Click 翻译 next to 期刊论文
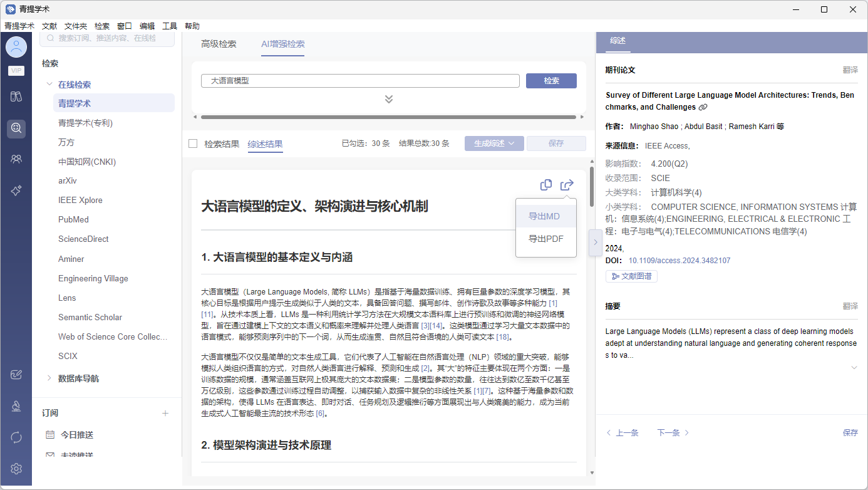The width and height of the screenshot is (868, 490). coord(850,70)
